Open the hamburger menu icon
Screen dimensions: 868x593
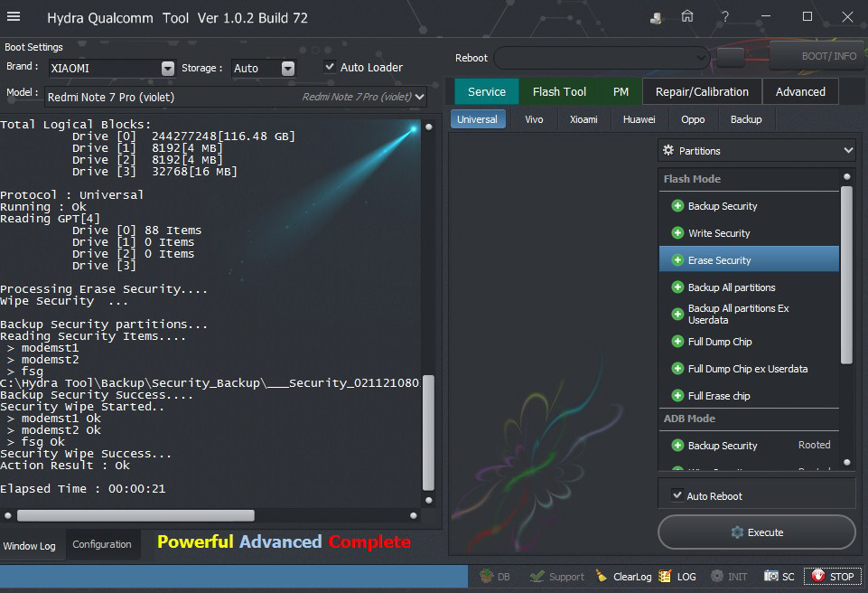point(14,17)
